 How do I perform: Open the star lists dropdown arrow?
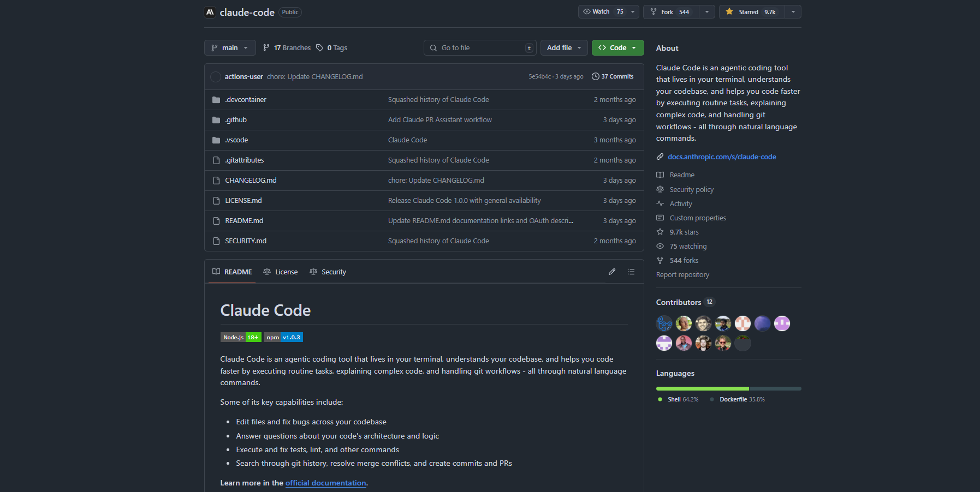(x=793, y=12)
